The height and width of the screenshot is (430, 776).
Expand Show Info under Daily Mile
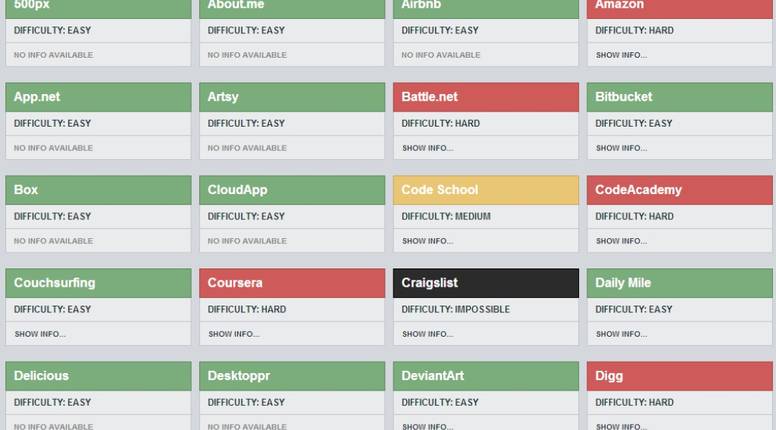click(621, 334)
